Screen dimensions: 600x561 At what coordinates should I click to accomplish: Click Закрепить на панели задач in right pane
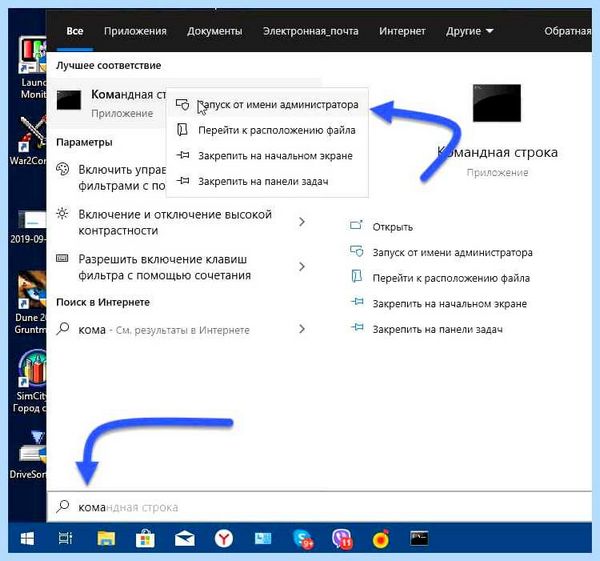point(437,329)
